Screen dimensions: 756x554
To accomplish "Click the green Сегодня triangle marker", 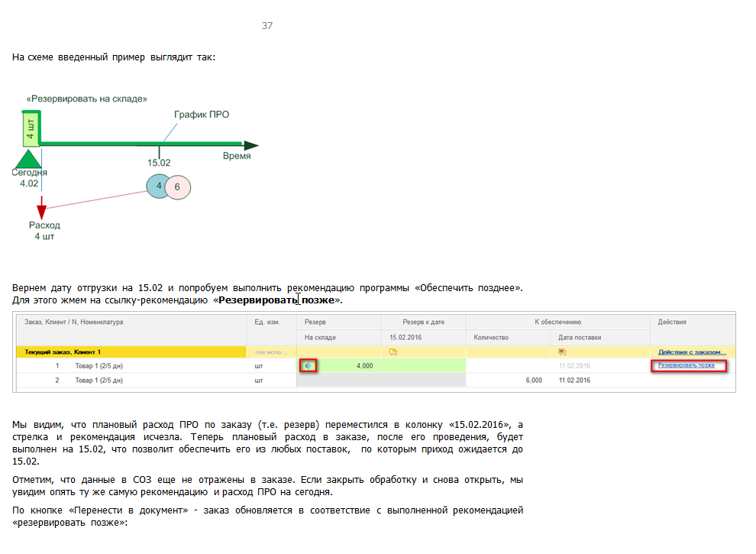I will (x=28, y=159).
